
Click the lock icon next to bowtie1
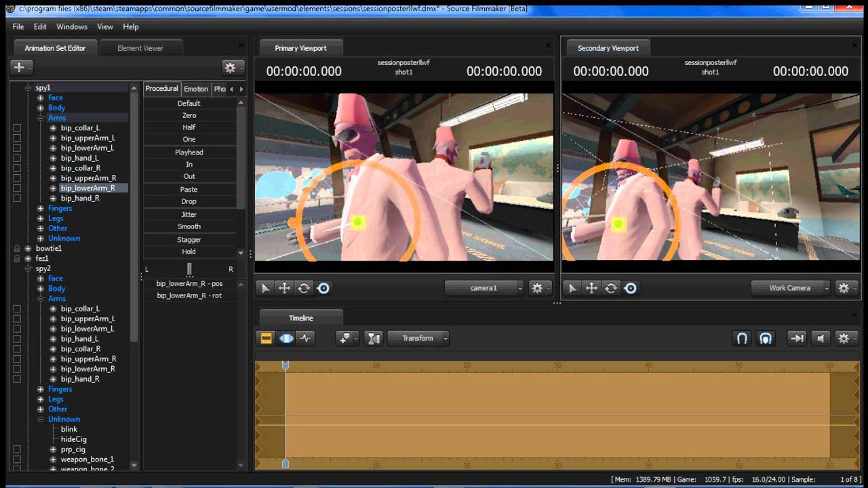tap(17, 249)
